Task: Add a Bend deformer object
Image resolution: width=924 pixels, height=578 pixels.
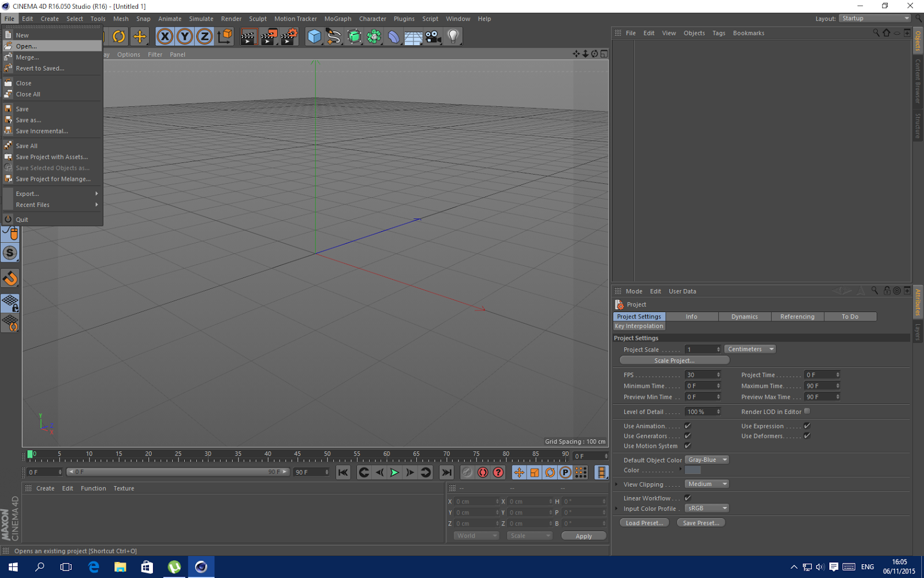Action: click(394, 36)
